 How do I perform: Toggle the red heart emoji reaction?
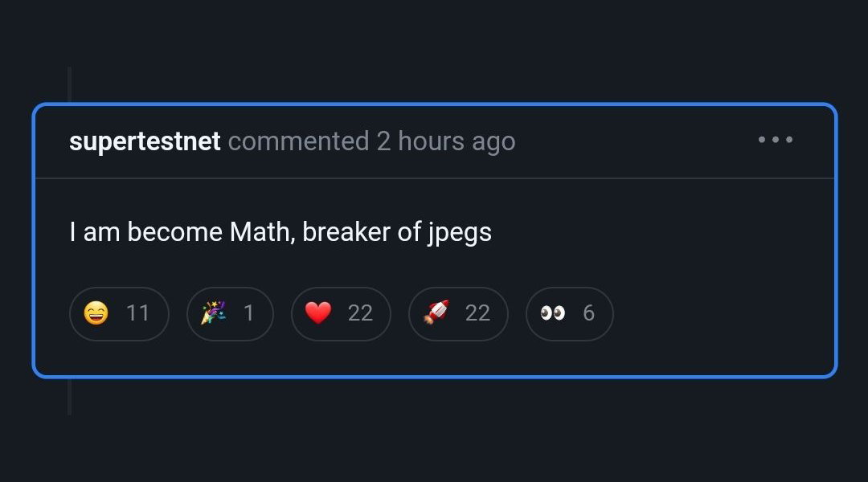point(318,313)
